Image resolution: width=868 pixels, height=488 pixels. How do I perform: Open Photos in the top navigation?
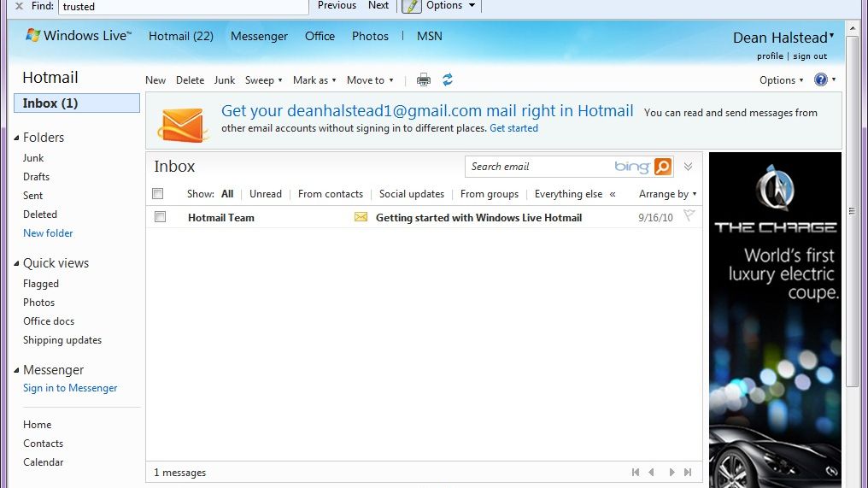click(370, 36)
